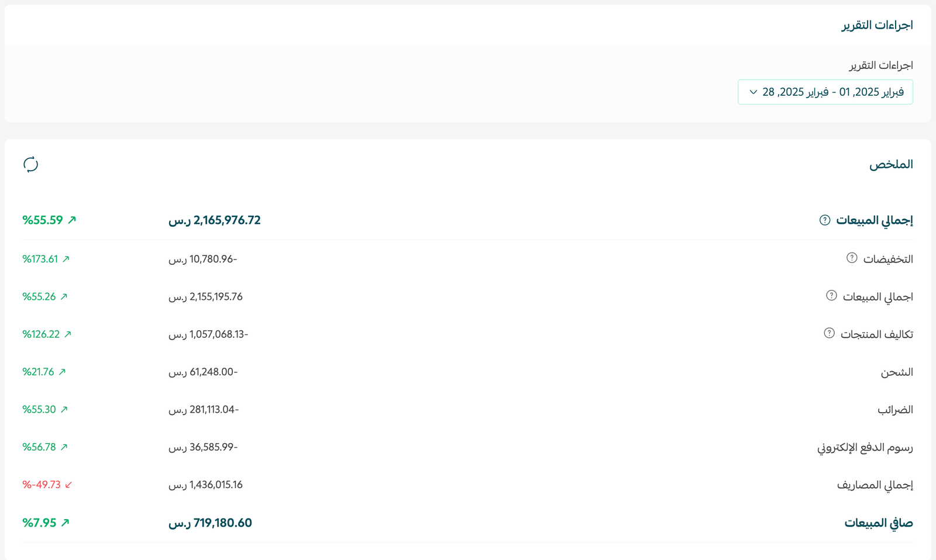Screen dimensions: 936x560
Task: Click the refresh icon in the الملخص section
Action: click(30, 164)
